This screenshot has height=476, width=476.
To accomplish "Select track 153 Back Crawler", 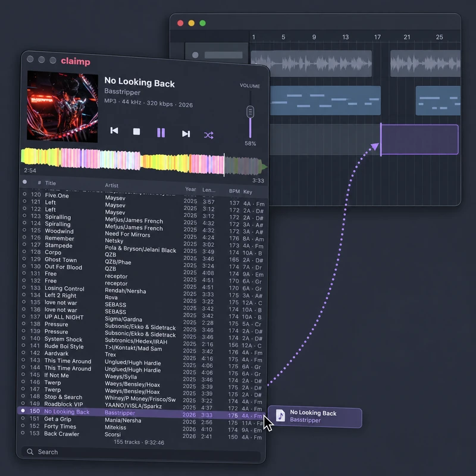I will [x=141, y=435].
